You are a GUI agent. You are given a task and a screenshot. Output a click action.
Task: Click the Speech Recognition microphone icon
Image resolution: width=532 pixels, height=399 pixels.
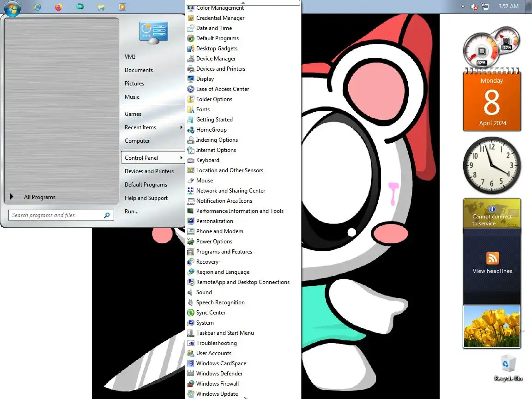coord(191,302)
